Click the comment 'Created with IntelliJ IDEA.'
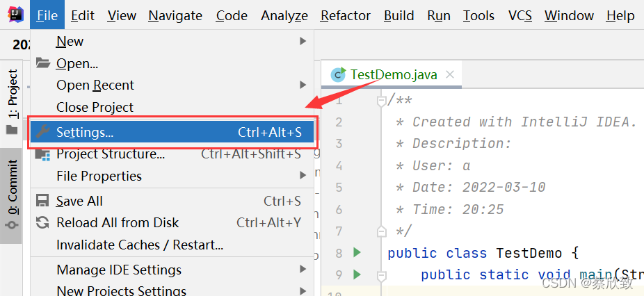The height and width of the screenshot is (296, 644). [x=524, y=122]
